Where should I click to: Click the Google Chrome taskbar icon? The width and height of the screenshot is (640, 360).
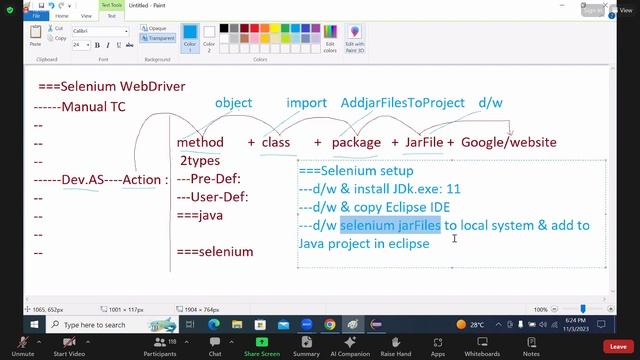330,324
